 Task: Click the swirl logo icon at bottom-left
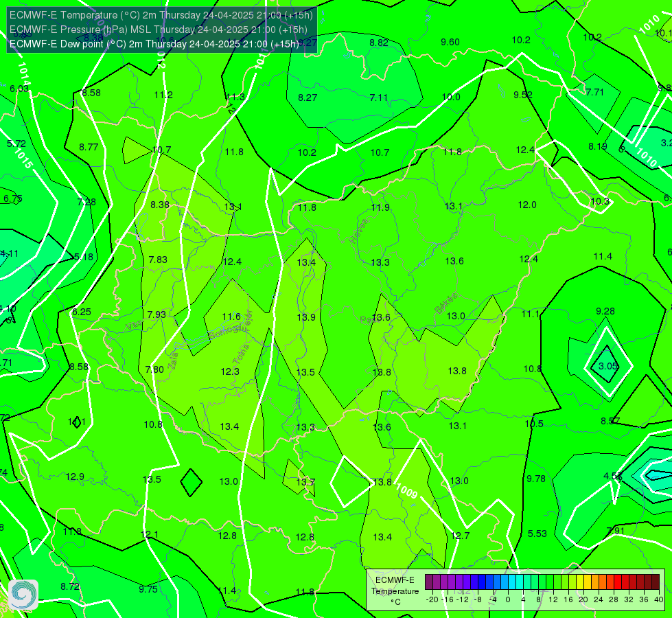click(23, 595)
